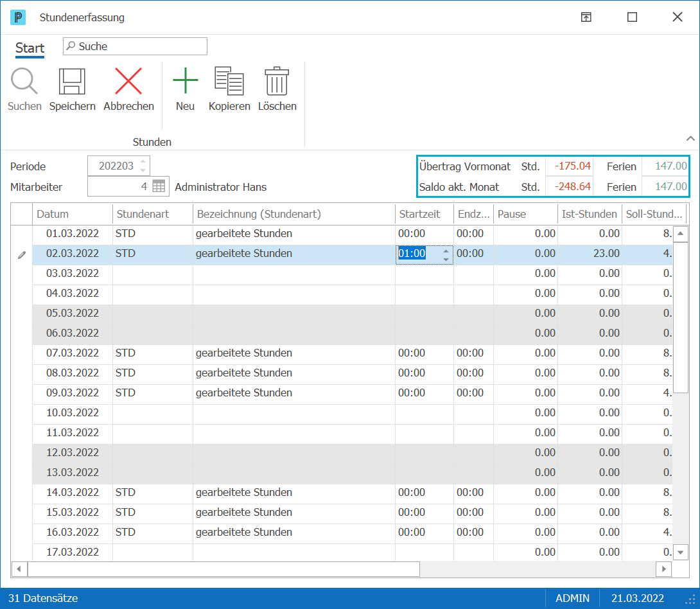Click the ribbon display options icon in the title bar
Viewport: 700px width, 609px height.
click(586, 17)
